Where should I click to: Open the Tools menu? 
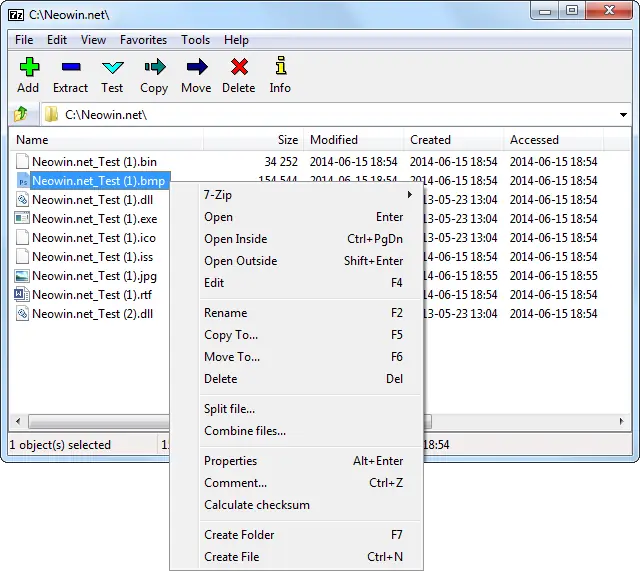196,40
